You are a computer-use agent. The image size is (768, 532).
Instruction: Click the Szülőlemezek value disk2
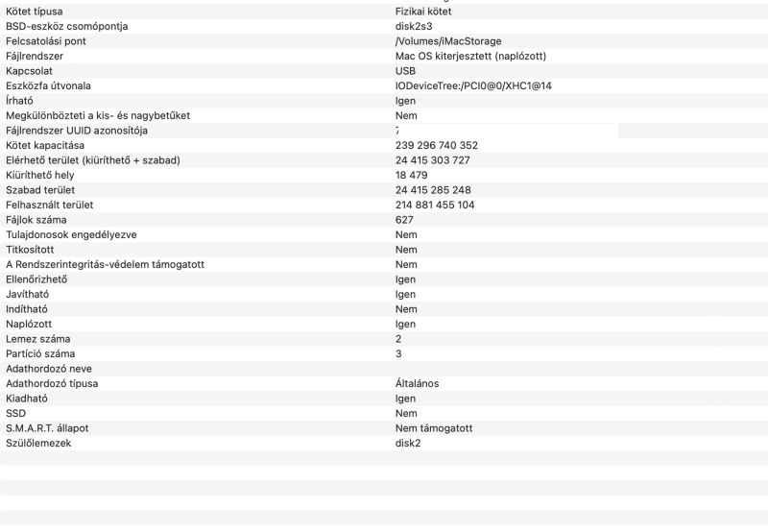point(408,443)
